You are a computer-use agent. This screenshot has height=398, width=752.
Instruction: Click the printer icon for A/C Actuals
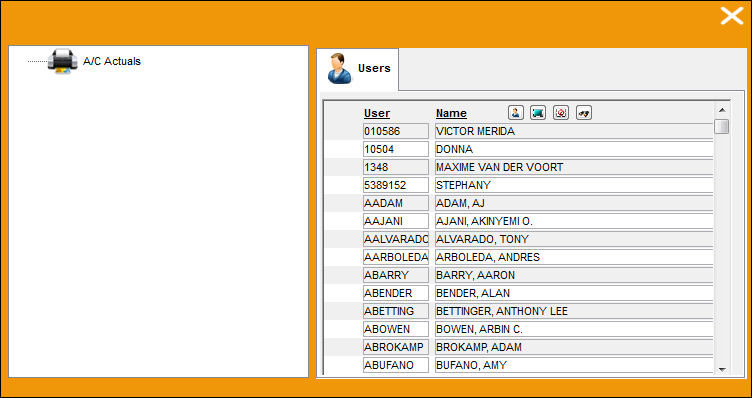pos(62,61)
